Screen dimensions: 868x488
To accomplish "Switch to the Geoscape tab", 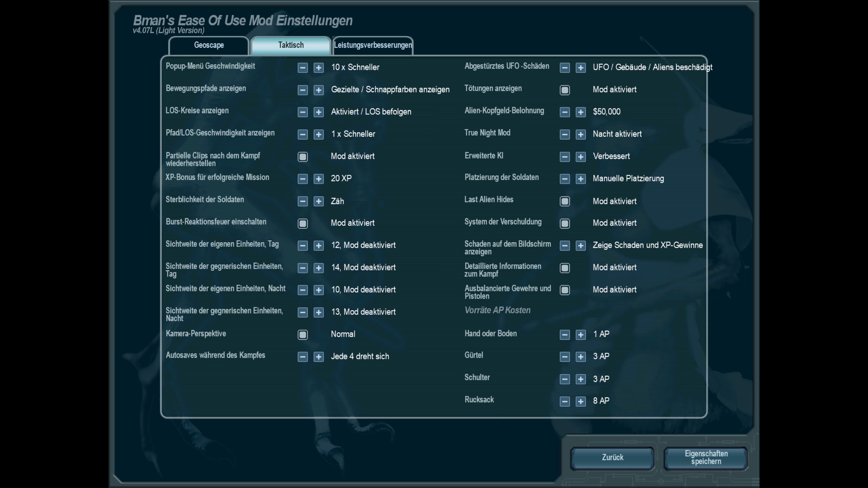I will pos(209,45).
